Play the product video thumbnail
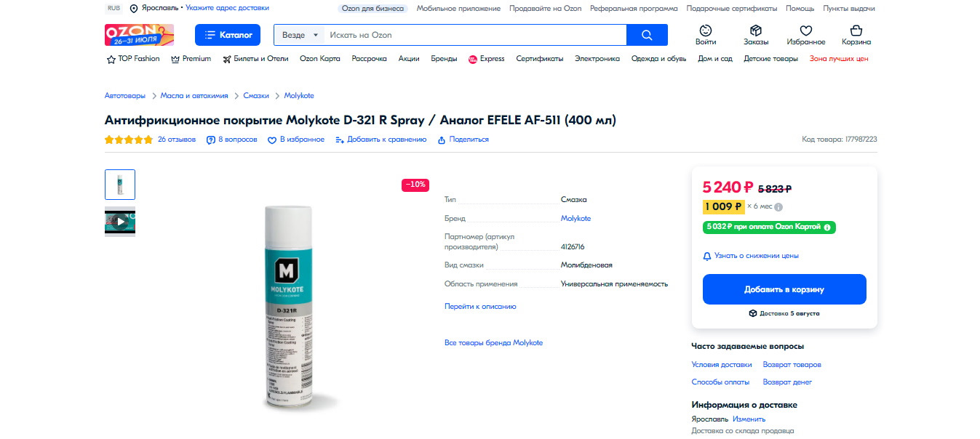The width and height of the screenshot is (980, 439). tap(120, 222)
